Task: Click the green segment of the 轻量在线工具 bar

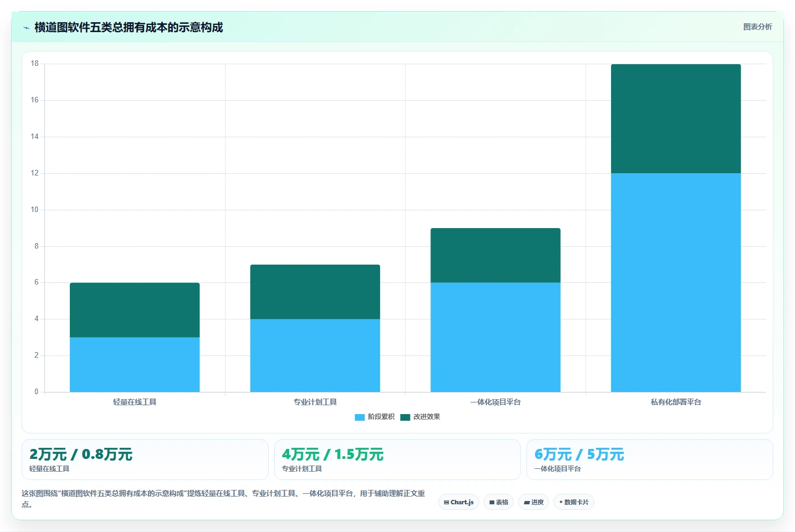Action: coord(135,310)
